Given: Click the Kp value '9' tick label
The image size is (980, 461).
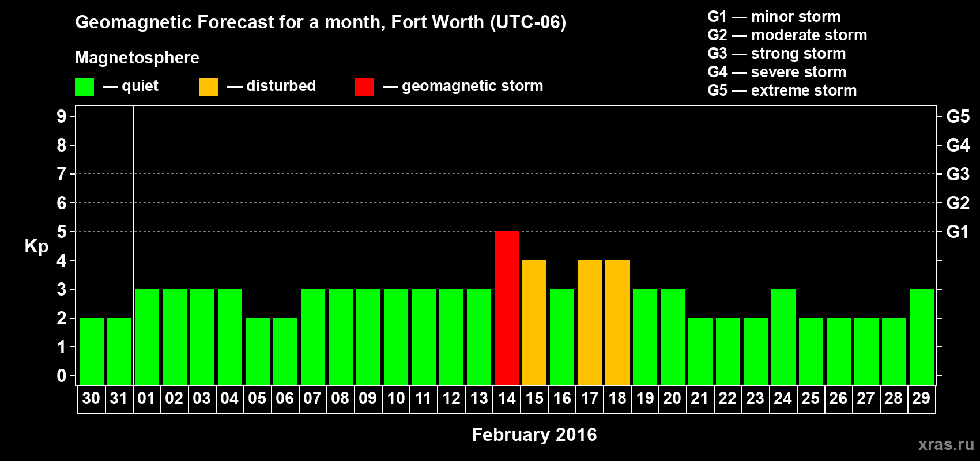Looking at the screenshot, I should point(62,116).
